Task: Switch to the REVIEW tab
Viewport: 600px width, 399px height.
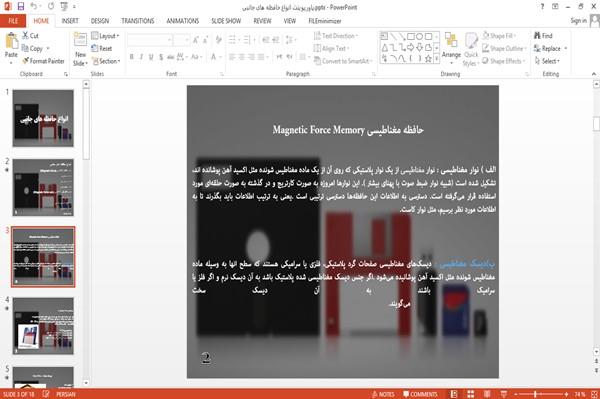Action: 262,21
